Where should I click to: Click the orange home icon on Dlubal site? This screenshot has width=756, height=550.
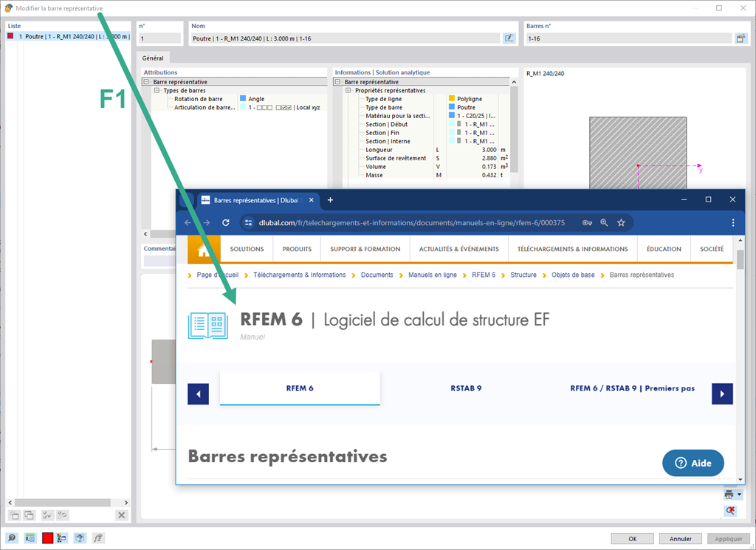point(204,250)
